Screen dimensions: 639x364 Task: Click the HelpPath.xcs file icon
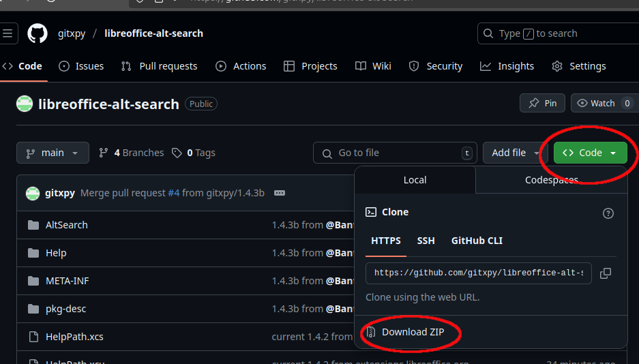33,337
